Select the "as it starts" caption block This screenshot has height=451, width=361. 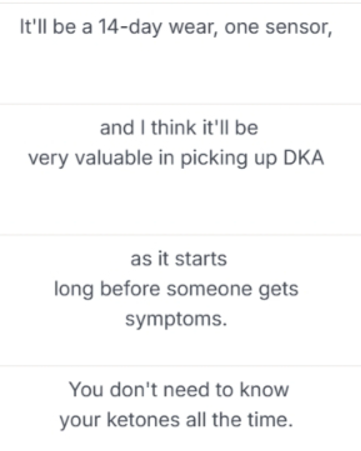[180, 301]
